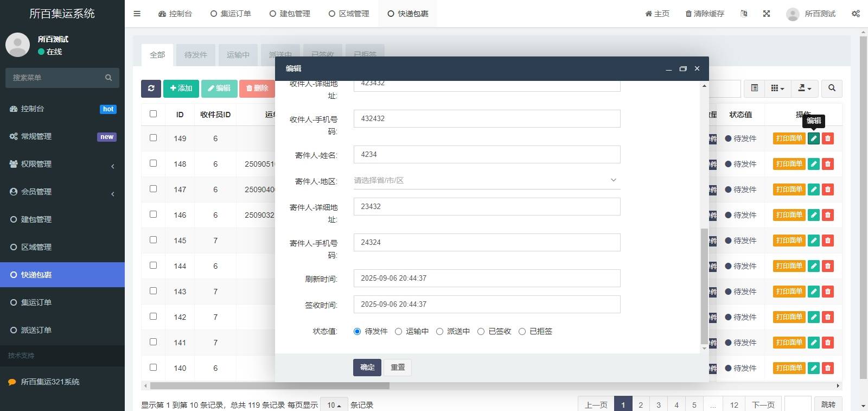This screenshot has width=868, height=411.
Task: Select the 已签收 status radio button
Action: click(x=481, y=331)
